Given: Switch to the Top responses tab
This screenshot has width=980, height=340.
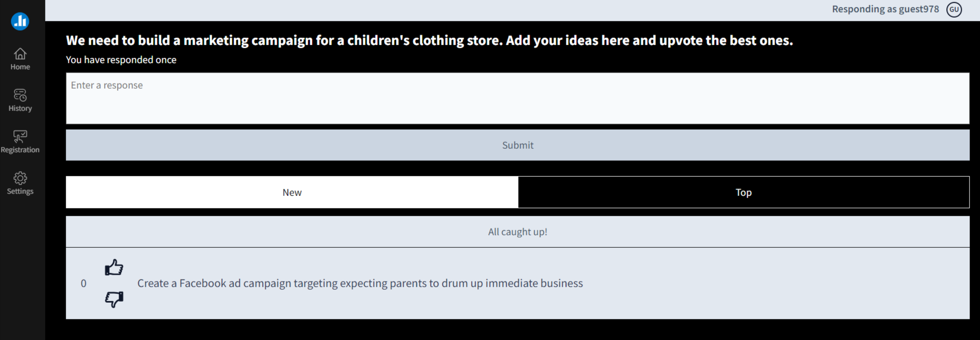Looking at the screenshot, I should (743, 192).
